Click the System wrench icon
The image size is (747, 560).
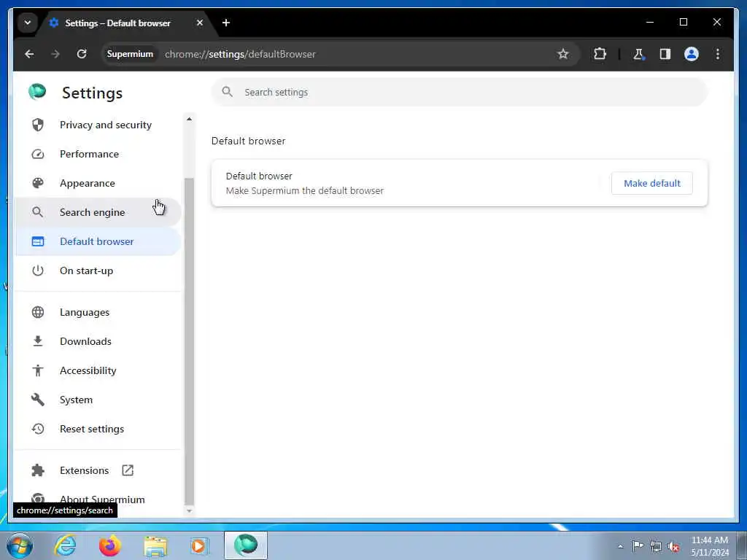(38, 400)
